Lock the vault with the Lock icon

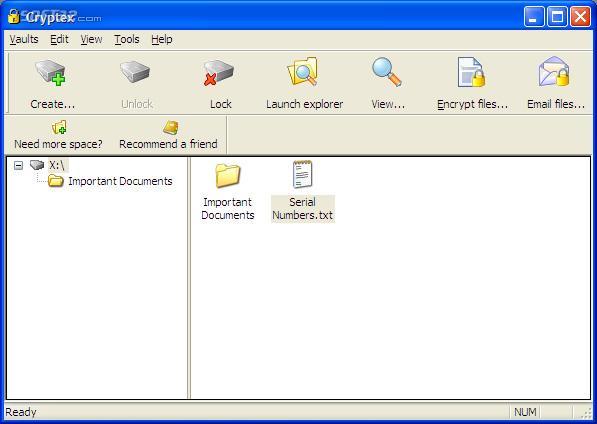click(219, 73)
